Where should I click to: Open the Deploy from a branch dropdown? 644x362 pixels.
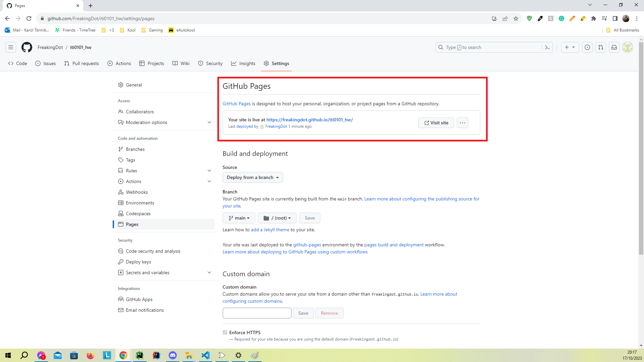253,177
